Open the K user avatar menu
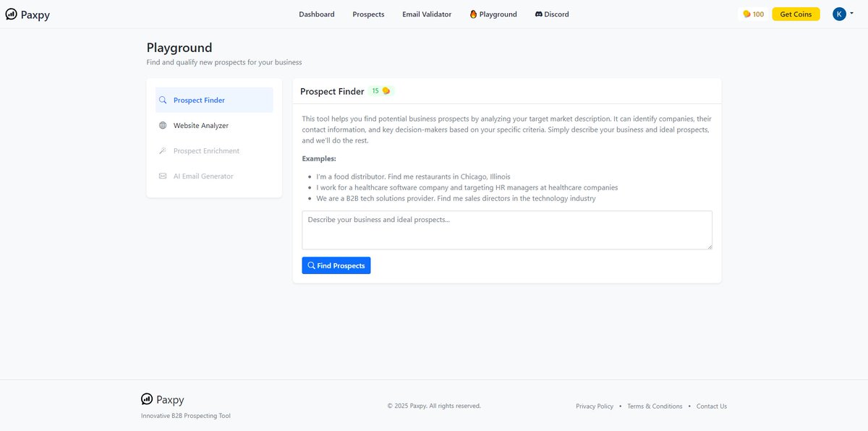Viewport: 868px width, 431px height. coord(842,14)
